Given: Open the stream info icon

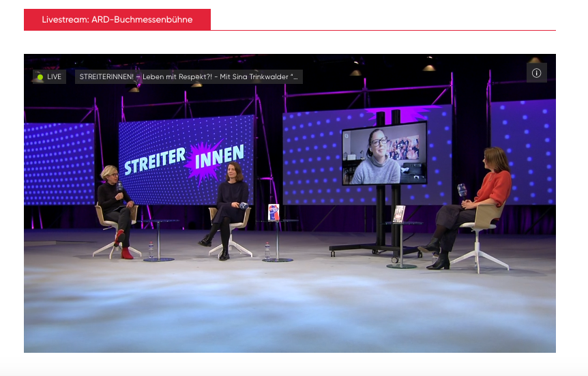Looking at the screenshot, I should (536, 73).
